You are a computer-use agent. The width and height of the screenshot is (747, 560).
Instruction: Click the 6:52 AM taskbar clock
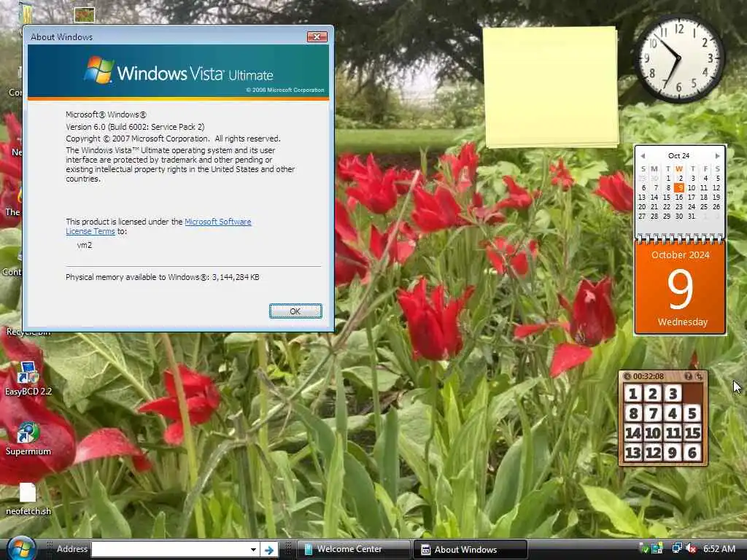click(719, 548)
